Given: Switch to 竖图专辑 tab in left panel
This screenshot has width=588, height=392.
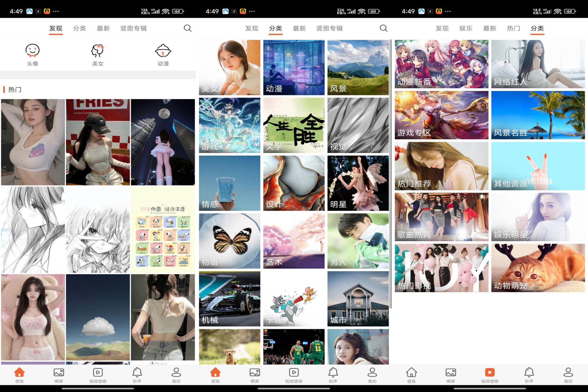Looking at the screenshot, I should point(133,28).
